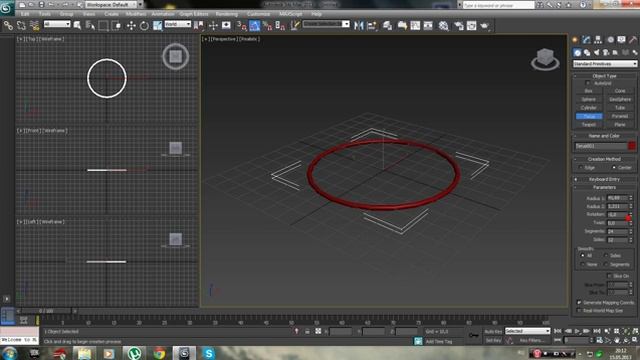Screen dimensions: 640x360
Task: Toggle Real-World Map Size checkbox
Action: 579,311
